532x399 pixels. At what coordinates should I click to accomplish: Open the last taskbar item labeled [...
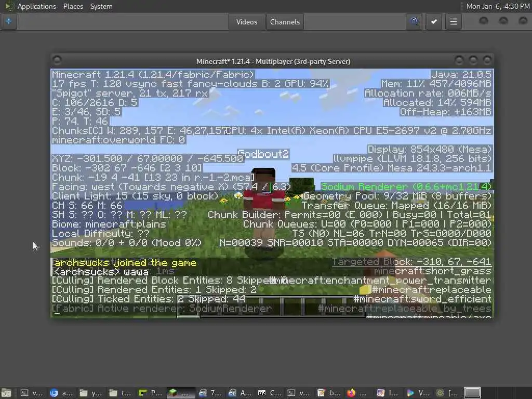(x=447, y=393)
